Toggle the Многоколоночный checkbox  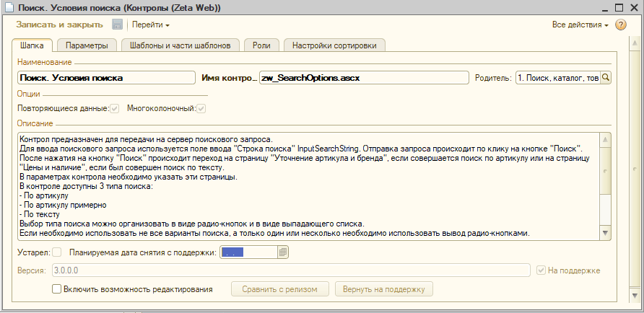(201, 109)
